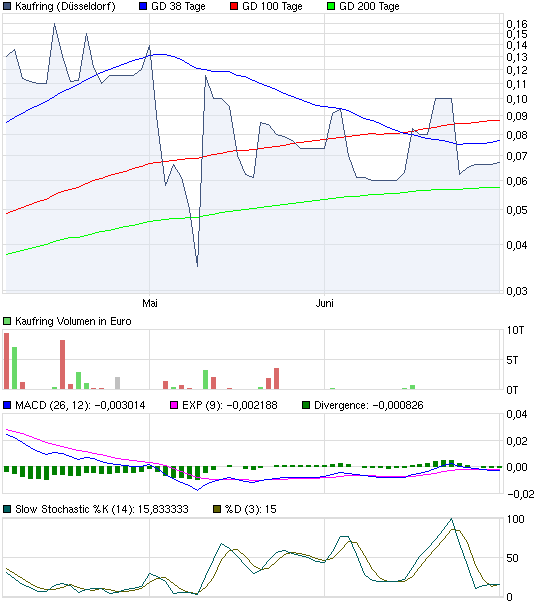Image resolution: width=545 pixels, height=606 pixels.
Task: Click the magenta EXP (9) legend swatch
Action: tap(174, 405)
